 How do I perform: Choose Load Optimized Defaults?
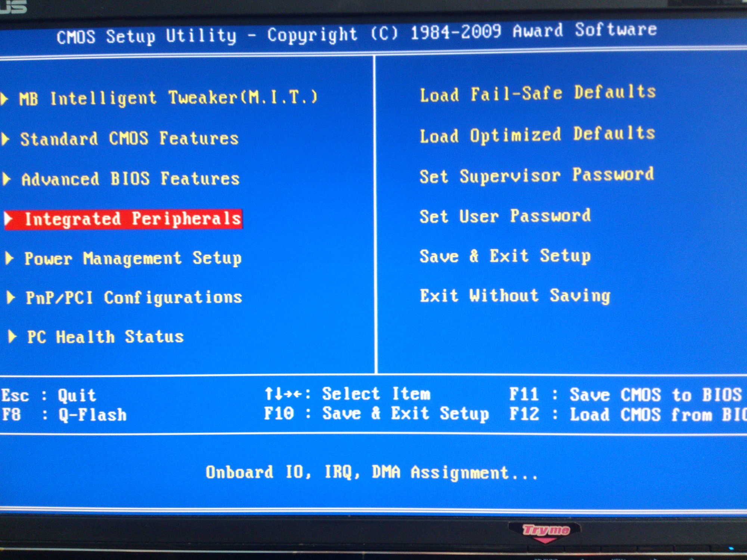pyautogui.click(x=538, y=135)
